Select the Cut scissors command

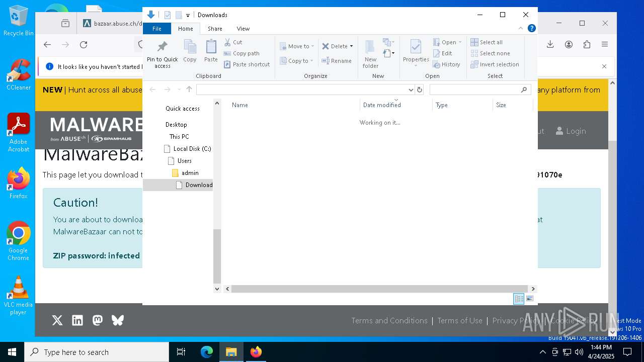tap(233, 42)
